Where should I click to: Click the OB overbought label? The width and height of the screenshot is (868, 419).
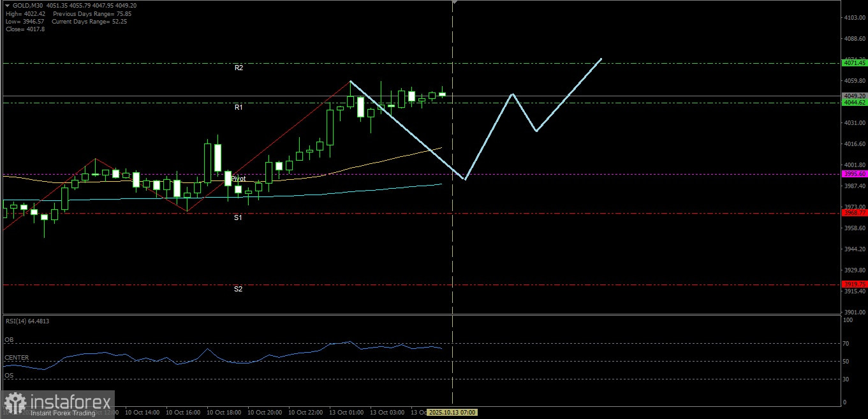click(9, 340)
